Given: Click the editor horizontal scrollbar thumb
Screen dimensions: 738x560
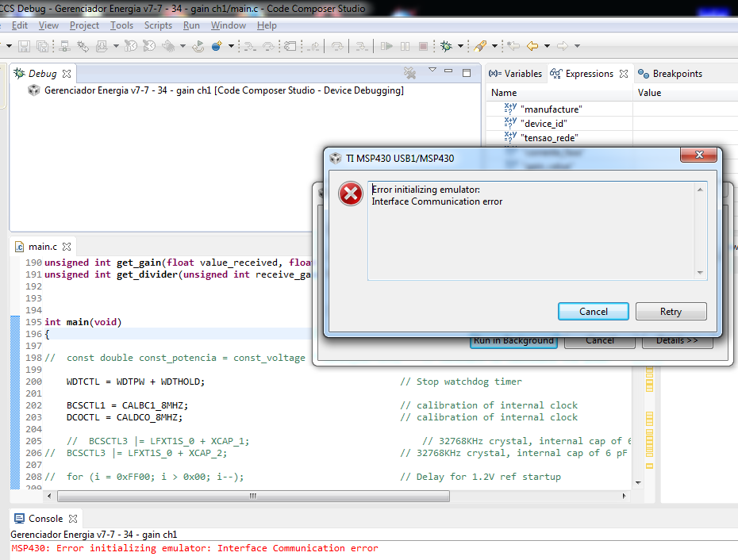Looking at the screenshot, I should [x=253, y=496].
